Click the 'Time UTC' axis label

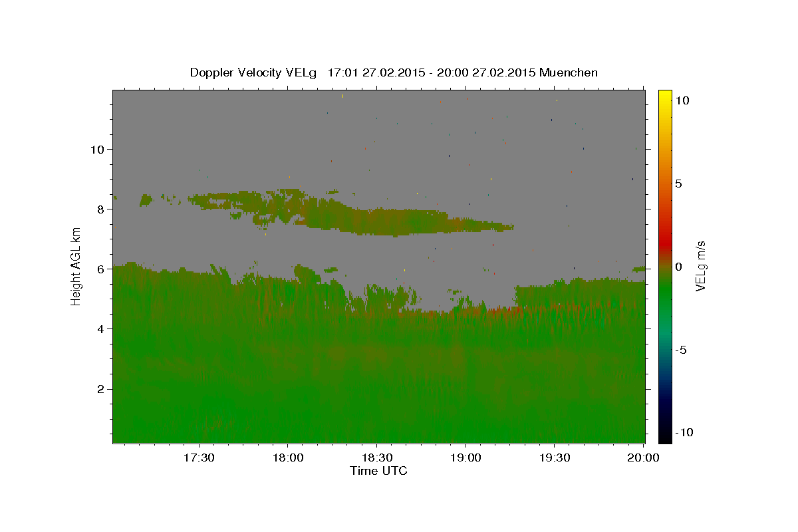[x=378, y=471]
